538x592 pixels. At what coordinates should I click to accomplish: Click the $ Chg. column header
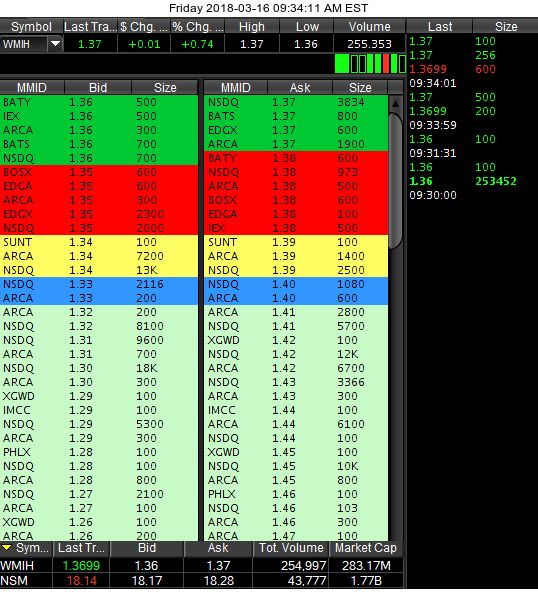coord(144,27)
